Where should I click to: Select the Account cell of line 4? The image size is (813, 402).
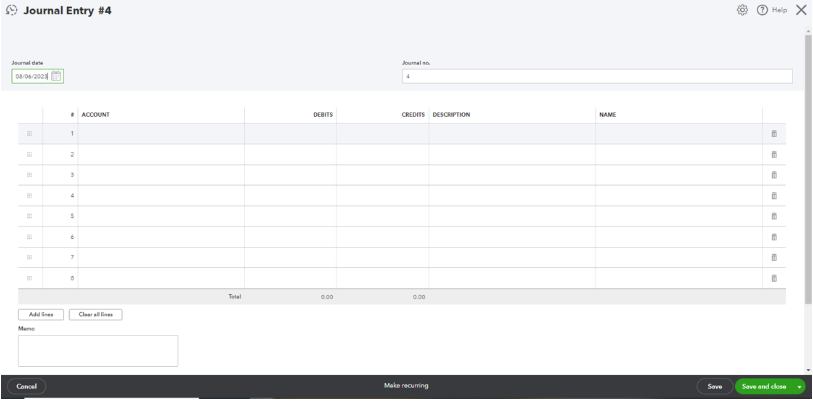[161, 196]
